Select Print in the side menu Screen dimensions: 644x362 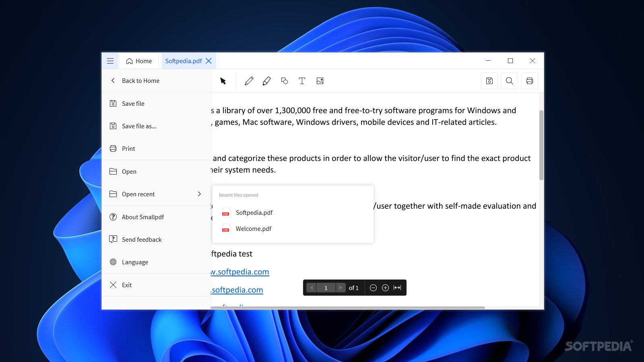pos(156,148)
